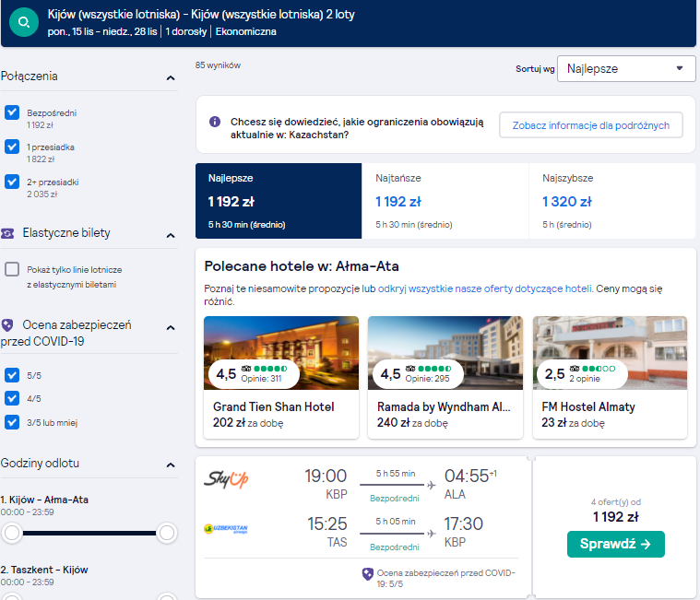Click TripAdvisor rating icon on Grand Tien Shan
The height and width of the screenshot is (600, 700).
(x=246, y=369)
